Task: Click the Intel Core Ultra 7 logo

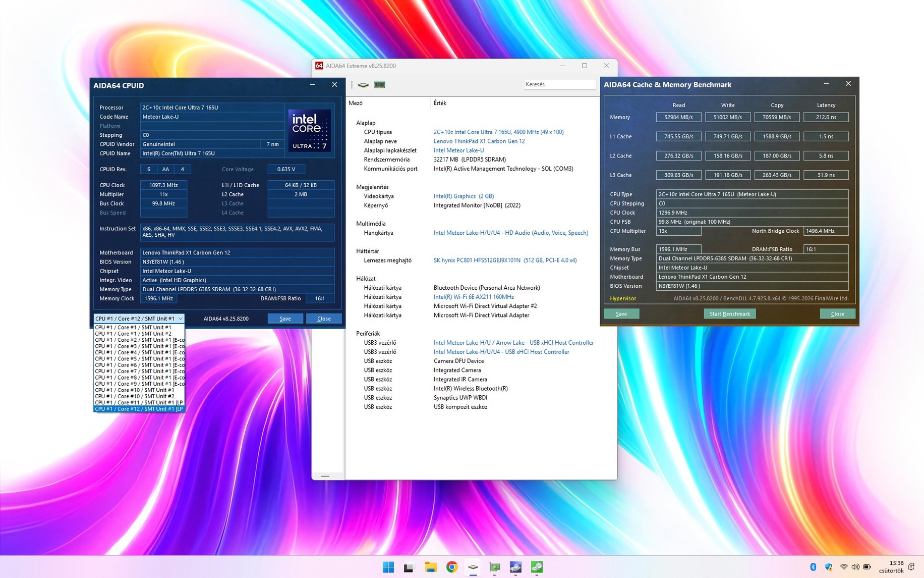Action: coord(310,130)
